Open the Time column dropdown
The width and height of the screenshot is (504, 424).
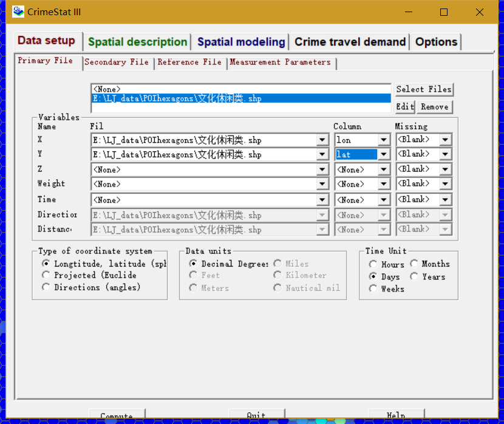click(x=383, y=200)
